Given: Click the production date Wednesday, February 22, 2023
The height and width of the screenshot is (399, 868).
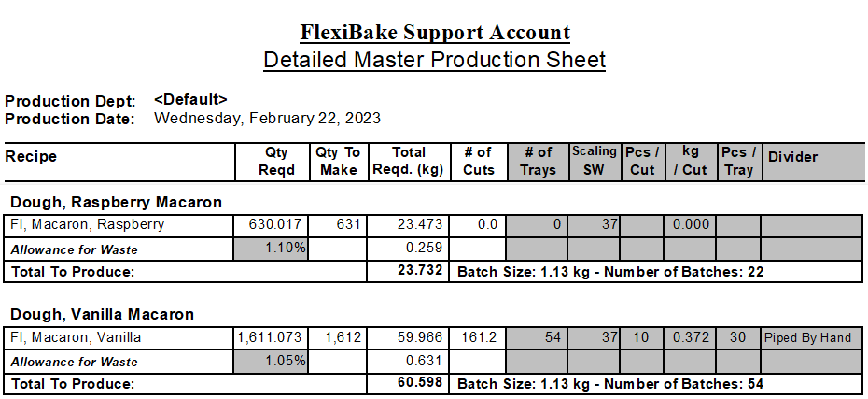Looking at the screenshot, I should pyautogui.click(x=267, y=118).
